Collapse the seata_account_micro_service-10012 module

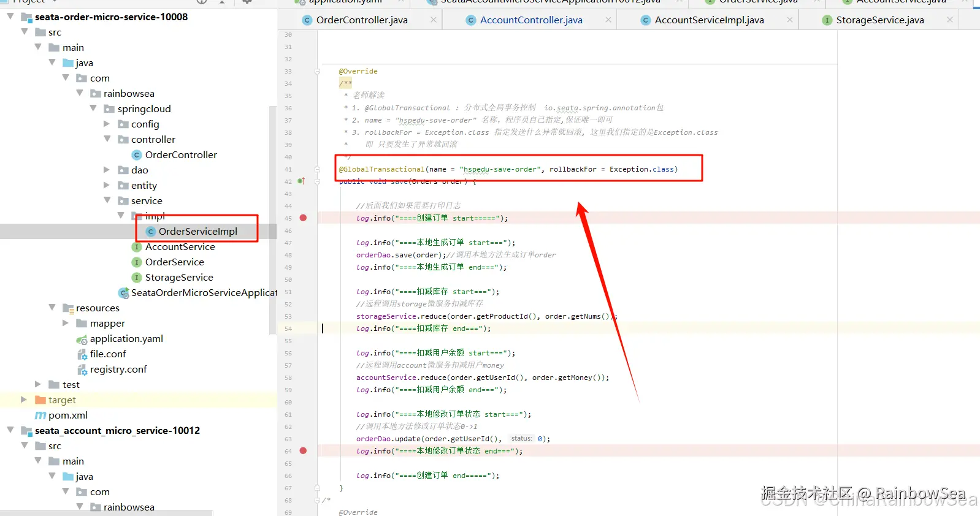point(10,430)
